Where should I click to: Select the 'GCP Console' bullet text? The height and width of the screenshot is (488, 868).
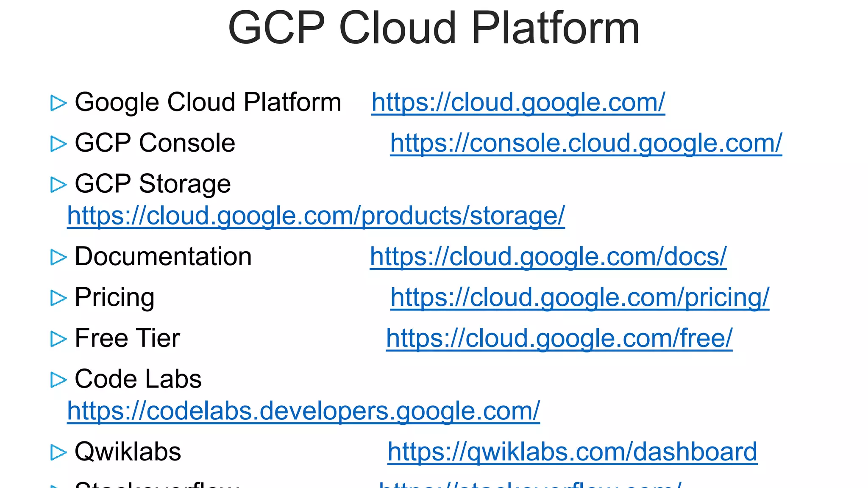(155, 143)
